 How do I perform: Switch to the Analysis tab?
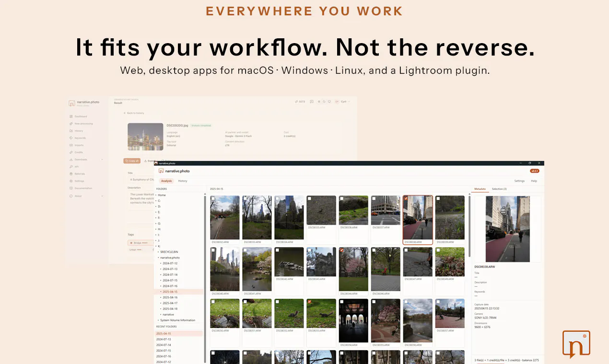(166, 181)
